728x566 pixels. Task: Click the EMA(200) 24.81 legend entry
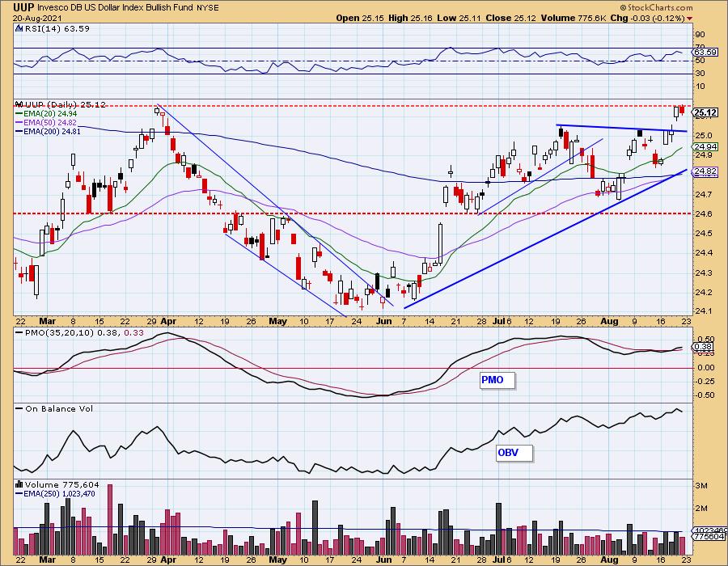pos(49,131)
